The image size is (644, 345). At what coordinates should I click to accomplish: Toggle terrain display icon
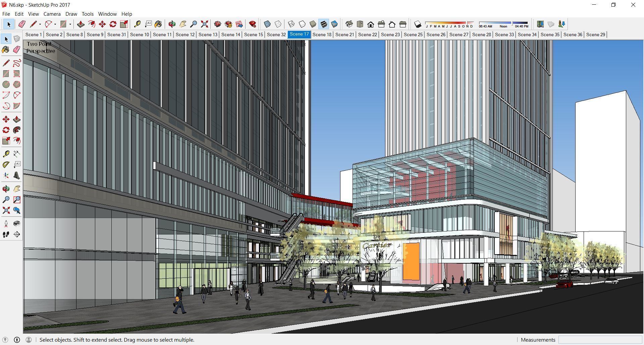pyautogui.click(x=551, y=24)
